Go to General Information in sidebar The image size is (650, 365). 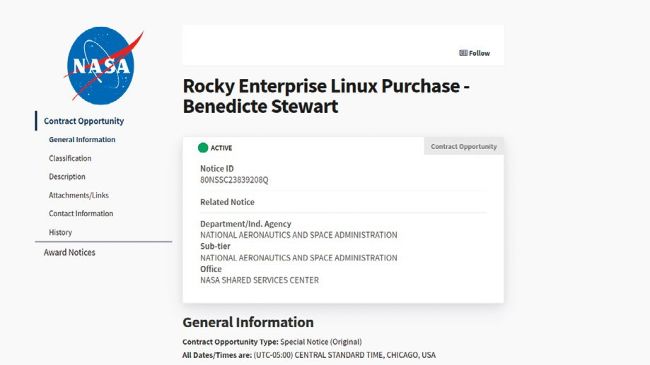[82, 140]
